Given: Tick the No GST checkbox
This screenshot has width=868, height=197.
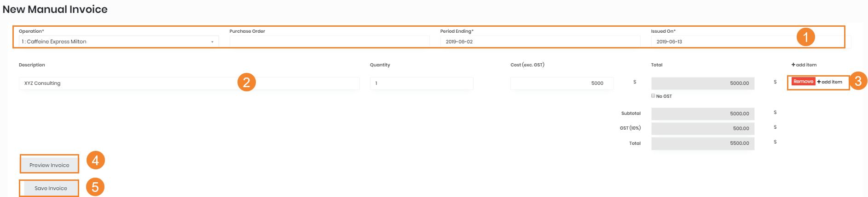Looking at the screenshot, I should 653,96.
